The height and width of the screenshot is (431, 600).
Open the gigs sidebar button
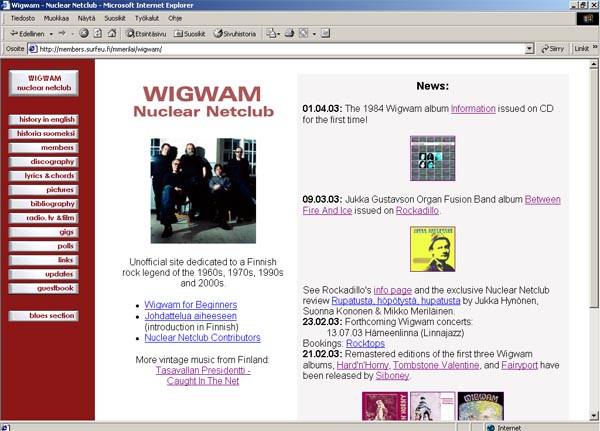[x=44, y=232]
